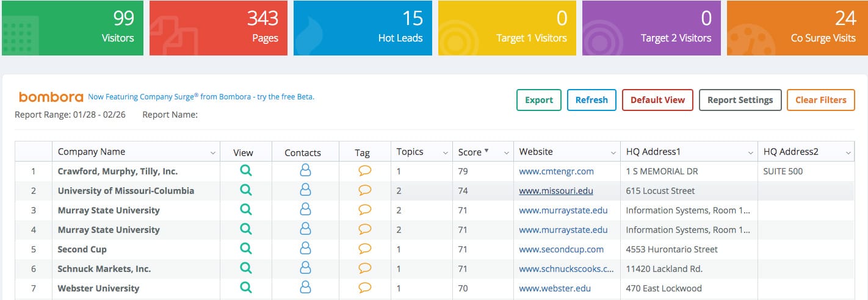This screenshot has width=868, height=300.
Task: Open the Target 1 Visitors tile
Action: (x=507, y=28)
